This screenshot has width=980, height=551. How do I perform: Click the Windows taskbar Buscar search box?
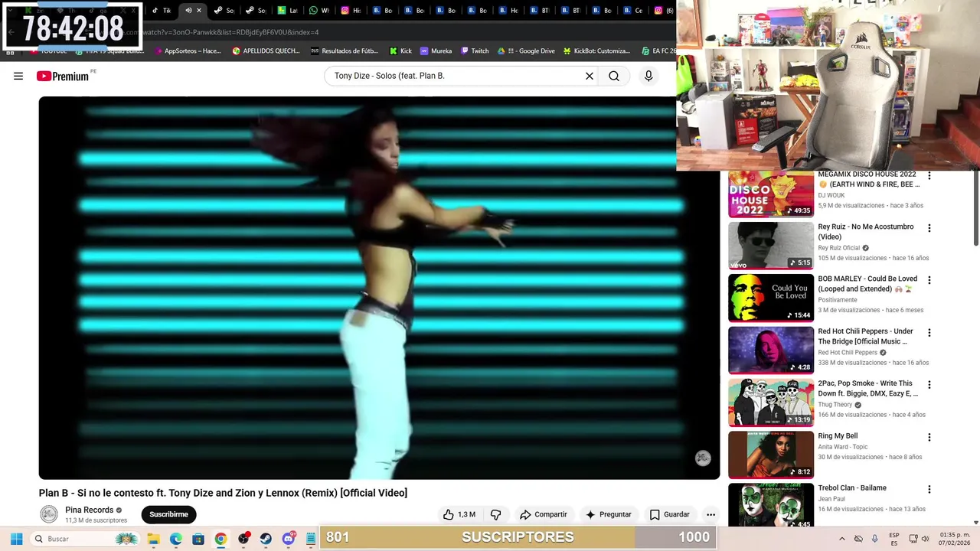84,539
